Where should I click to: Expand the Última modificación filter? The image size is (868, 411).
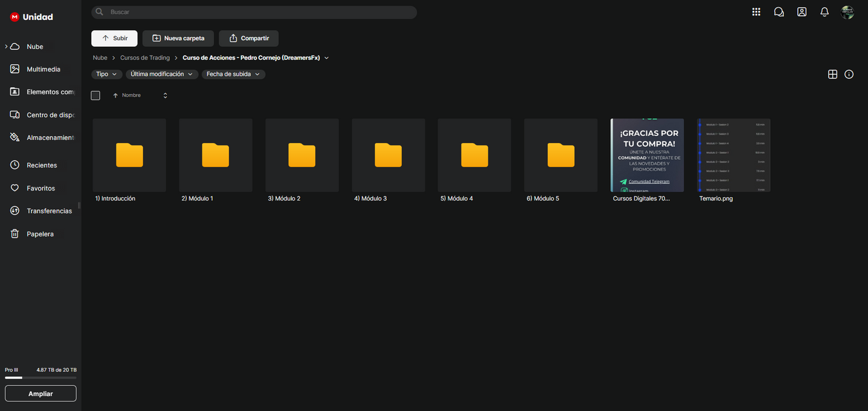point(162,75)
